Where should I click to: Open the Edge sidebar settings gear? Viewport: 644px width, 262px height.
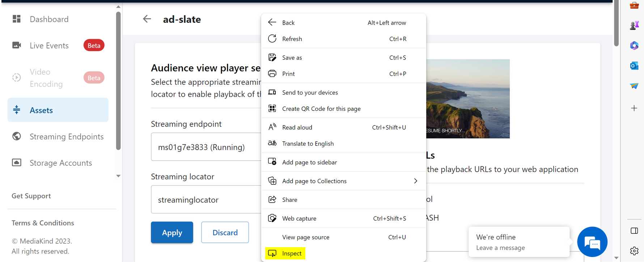coord(634,251)
